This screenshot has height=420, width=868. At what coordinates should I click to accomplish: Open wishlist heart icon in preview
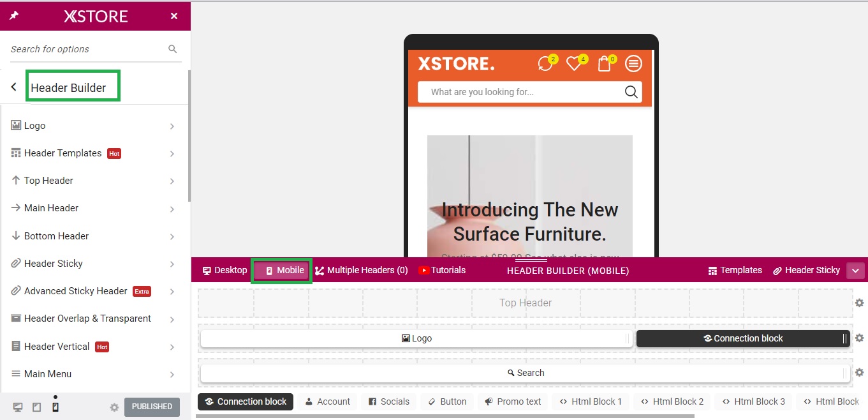point(575,63)
